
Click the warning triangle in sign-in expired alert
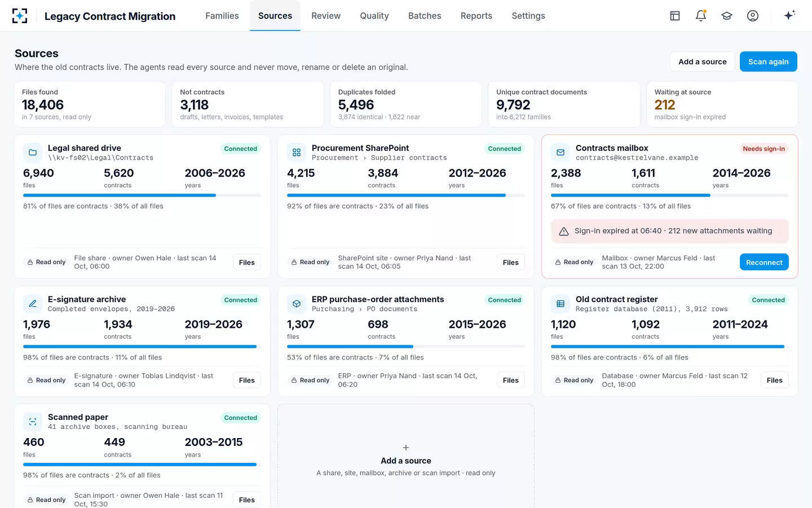pos(563,231)
